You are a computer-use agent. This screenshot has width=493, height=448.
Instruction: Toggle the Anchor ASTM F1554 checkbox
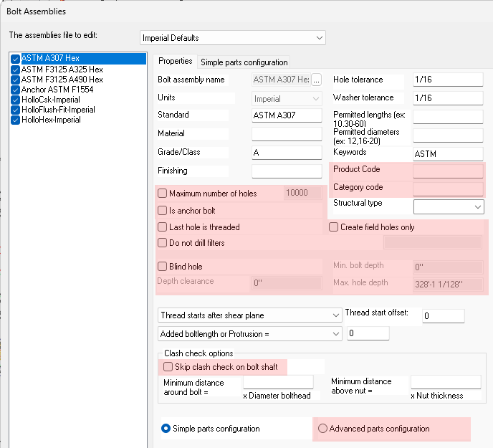(x=16, y=90)
